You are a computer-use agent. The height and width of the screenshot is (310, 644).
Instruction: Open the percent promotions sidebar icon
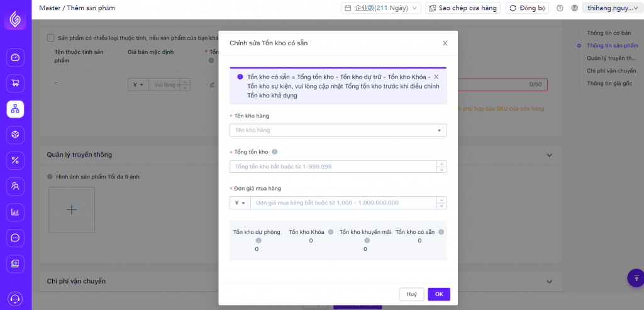15,160
